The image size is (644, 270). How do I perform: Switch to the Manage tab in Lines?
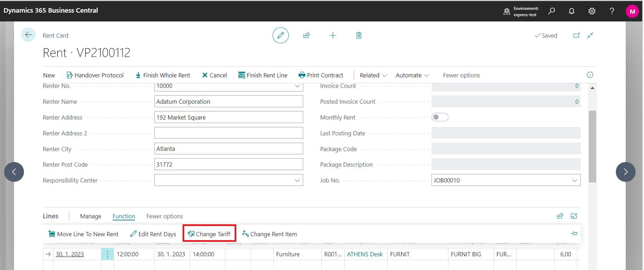pyautogui.click(x=90, y=216)
